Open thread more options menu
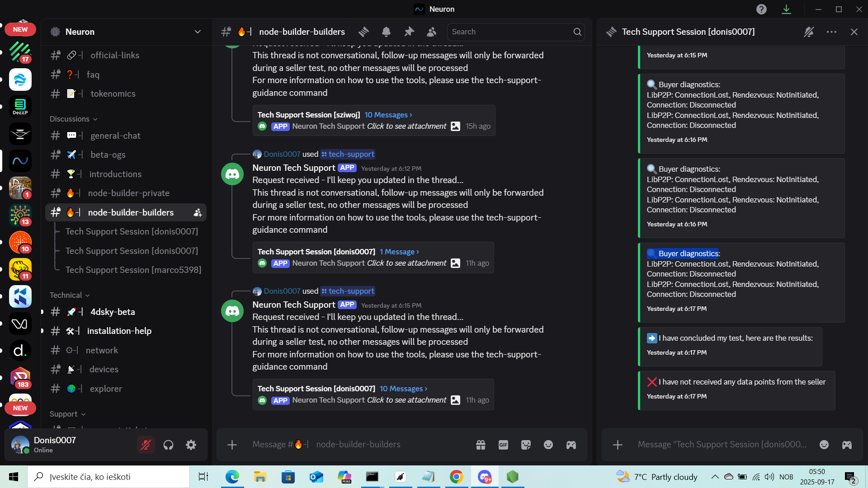 point(831,32)
